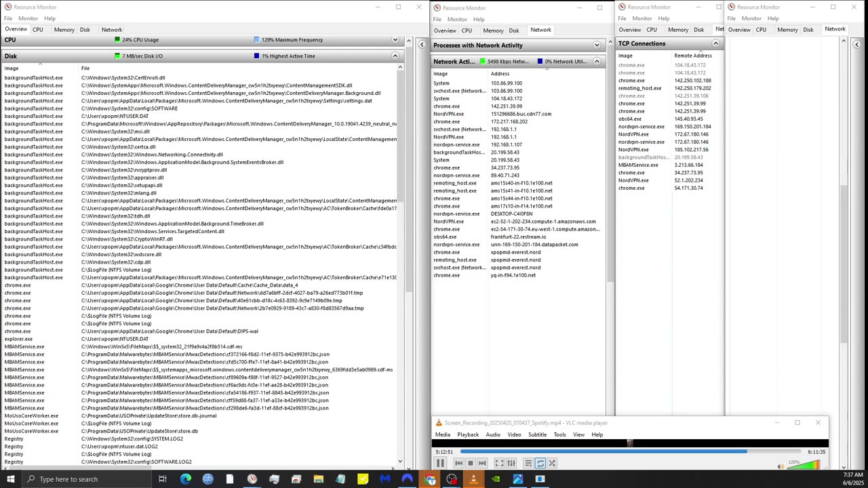Switch to Resource Monitor on the taskbar

pyautogui.click(x=252, y=479)
